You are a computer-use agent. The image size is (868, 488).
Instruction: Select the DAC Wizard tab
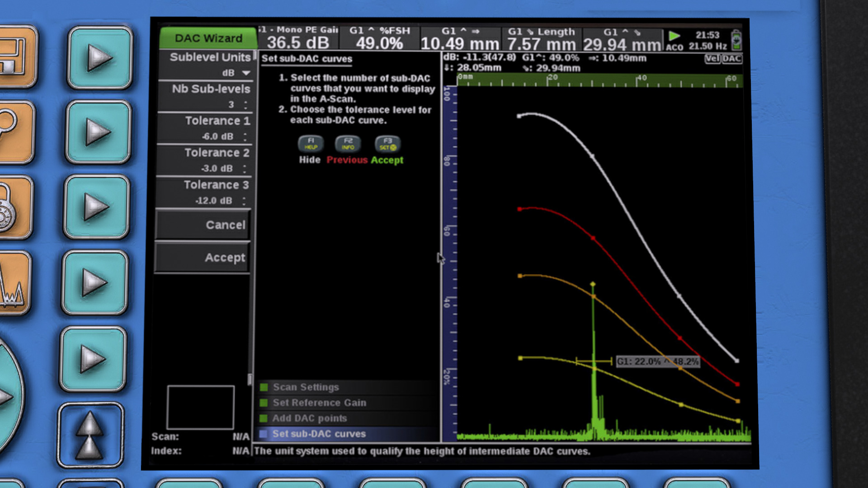(x=208, y=38)
